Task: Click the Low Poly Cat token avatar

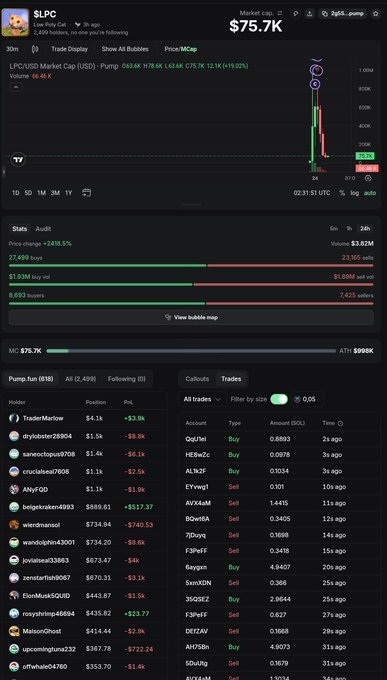Action: pyautogui.click(x=15, y=22)
